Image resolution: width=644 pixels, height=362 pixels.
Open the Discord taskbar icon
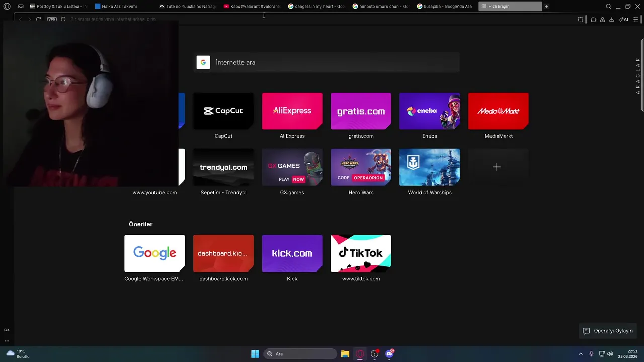[x=389, y=354]
